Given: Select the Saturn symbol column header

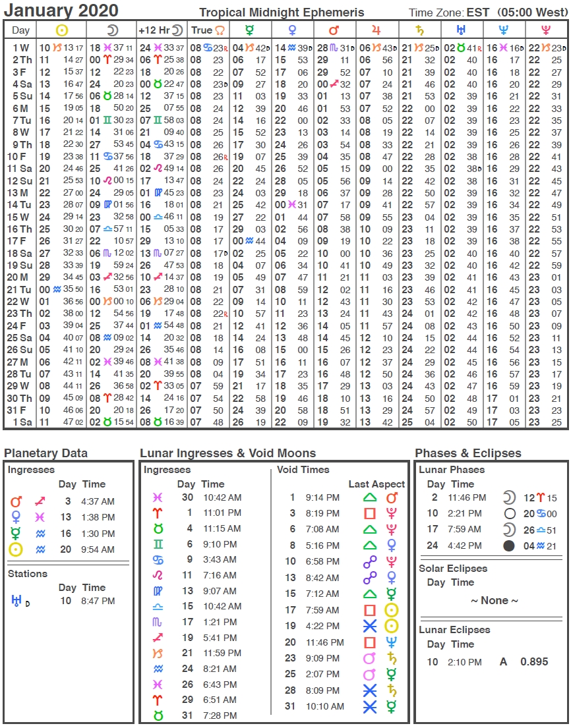Looking at the screenshot, I should 419,31.
